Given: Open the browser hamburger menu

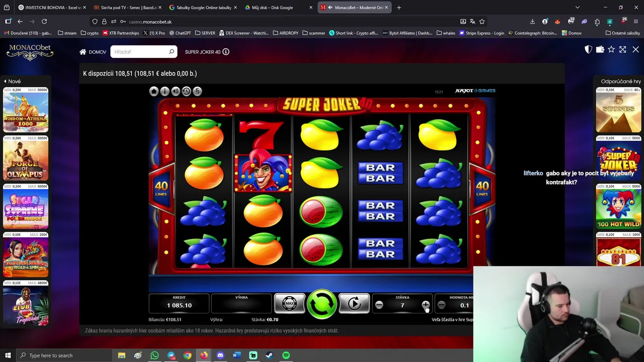Looking at the screenshot, I should click(x=636, y=22).
